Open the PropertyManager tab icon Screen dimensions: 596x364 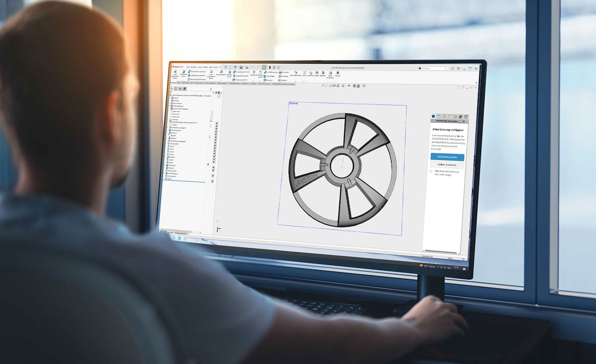[176, 89]
